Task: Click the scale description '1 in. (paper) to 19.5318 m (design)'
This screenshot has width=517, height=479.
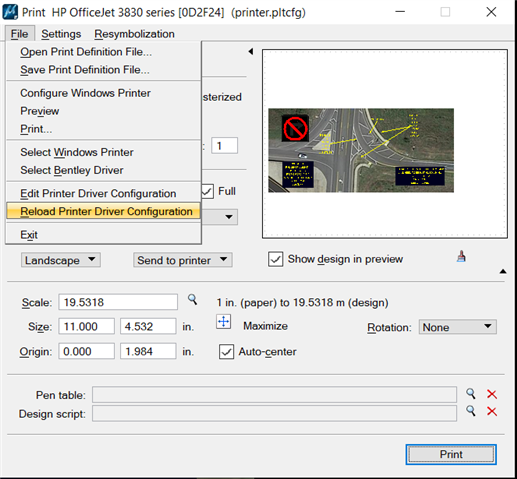Action: (302, 303)
